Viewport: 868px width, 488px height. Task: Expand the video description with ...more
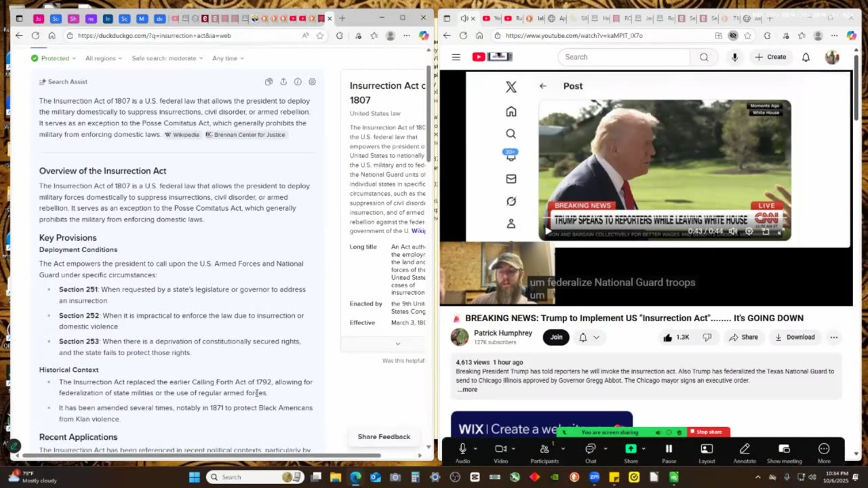[467, 390]
